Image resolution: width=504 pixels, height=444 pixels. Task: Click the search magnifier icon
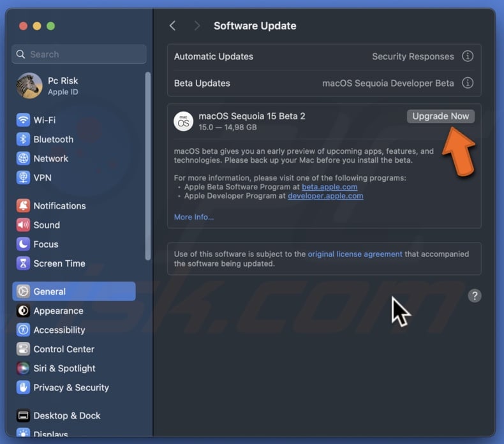pyautogui.click(x=20, y=54)
